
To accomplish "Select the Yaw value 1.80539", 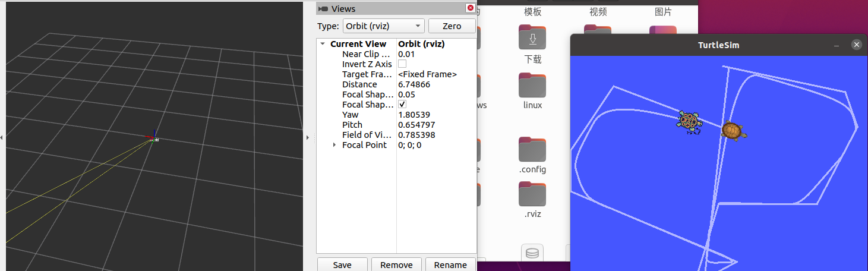I will pos(414,115).
